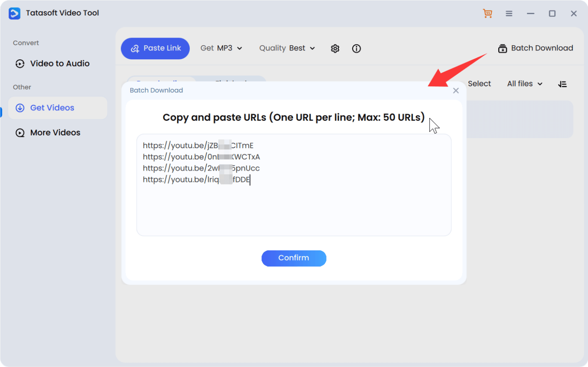This screenshot has height=367, width=588.
Task: Open the shopping cart purchase page
Action: point(487,13)
